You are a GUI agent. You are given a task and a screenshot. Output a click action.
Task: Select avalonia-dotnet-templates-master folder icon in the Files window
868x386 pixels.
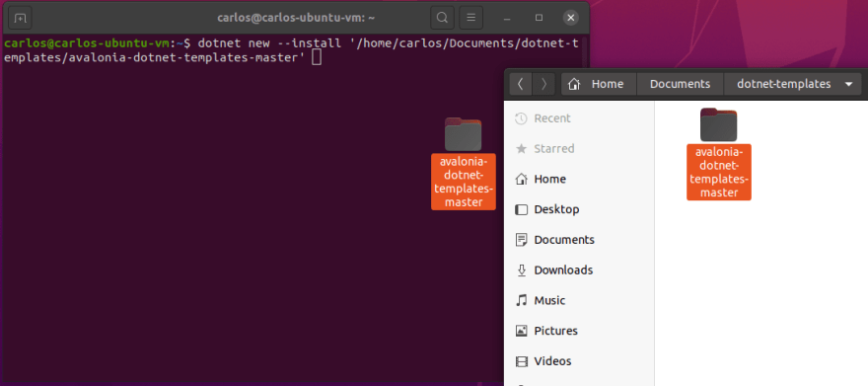click(718, 124)
